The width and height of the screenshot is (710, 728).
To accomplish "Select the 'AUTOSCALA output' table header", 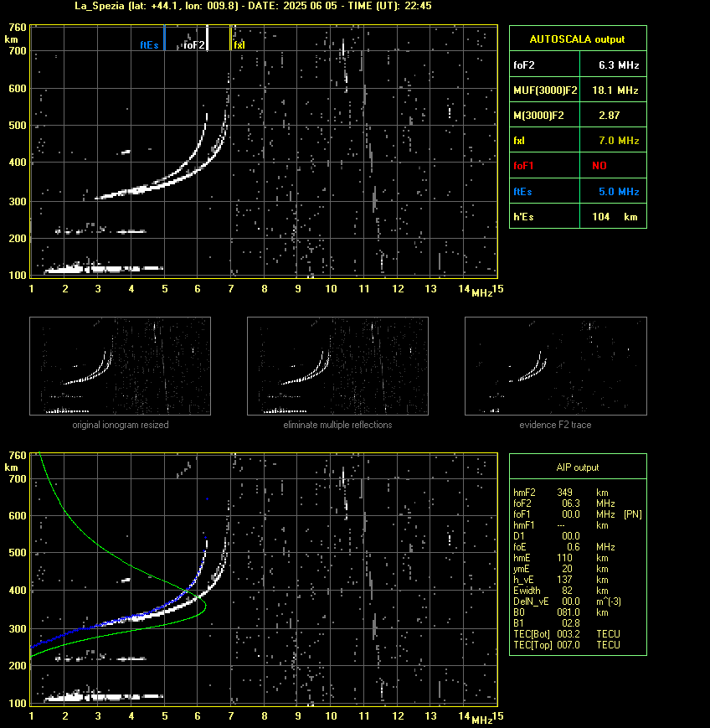I will (x=578, y=39).
